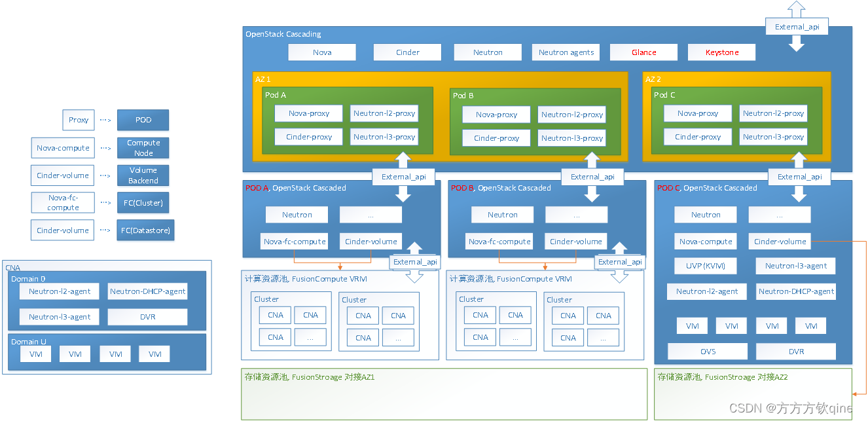The height and width of the screenshot is (421, 868).
Task: Click Nova-fc-compute in POD B Cascaded
Action: coord(499,242)
